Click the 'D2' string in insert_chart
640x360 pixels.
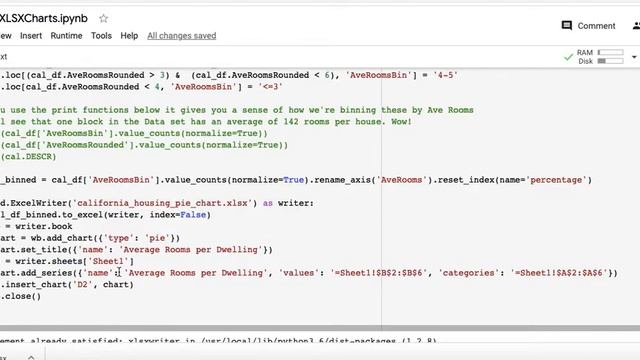[x=82, y=284]
